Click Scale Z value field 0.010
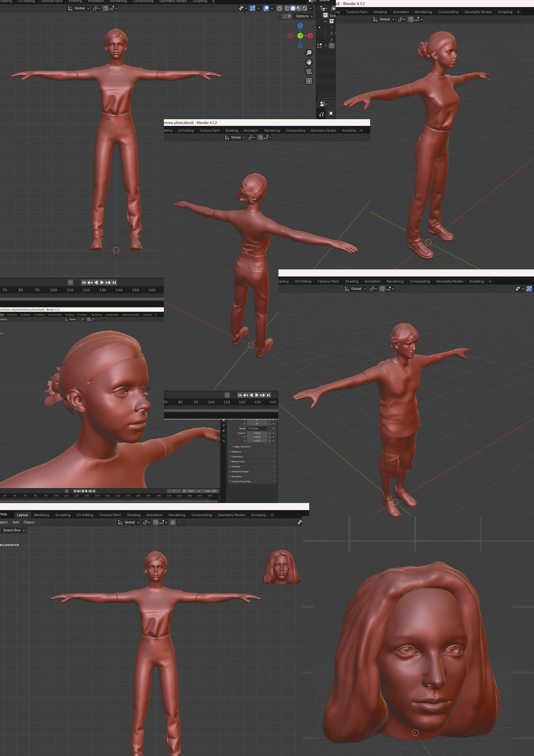 click(x=257, y=441)
